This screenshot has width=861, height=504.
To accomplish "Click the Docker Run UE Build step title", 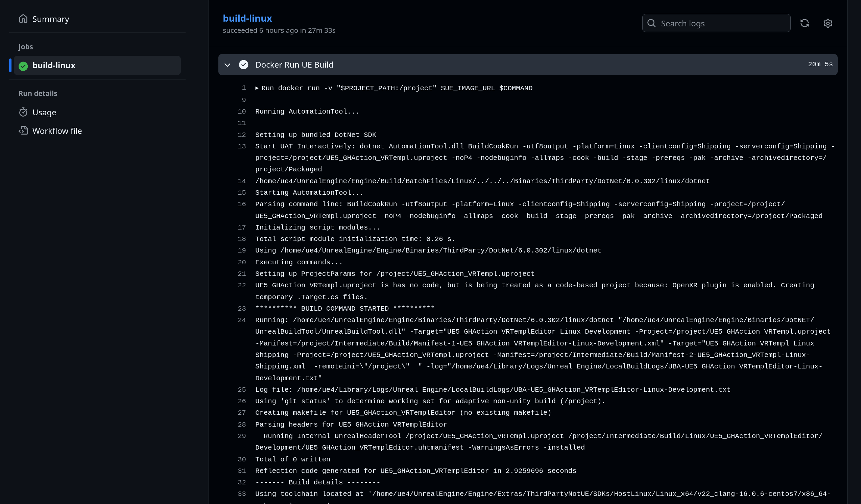I will tap(294, 65).
